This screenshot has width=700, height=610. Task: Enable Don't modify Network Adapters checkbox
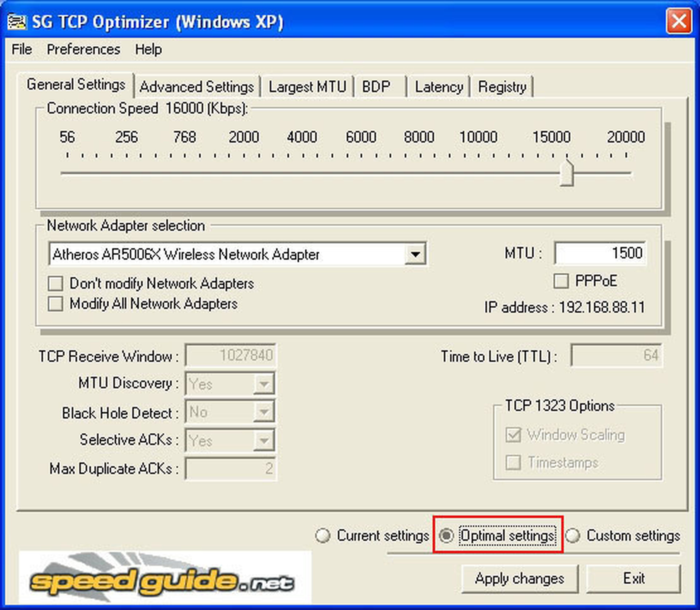click(56, 283)
